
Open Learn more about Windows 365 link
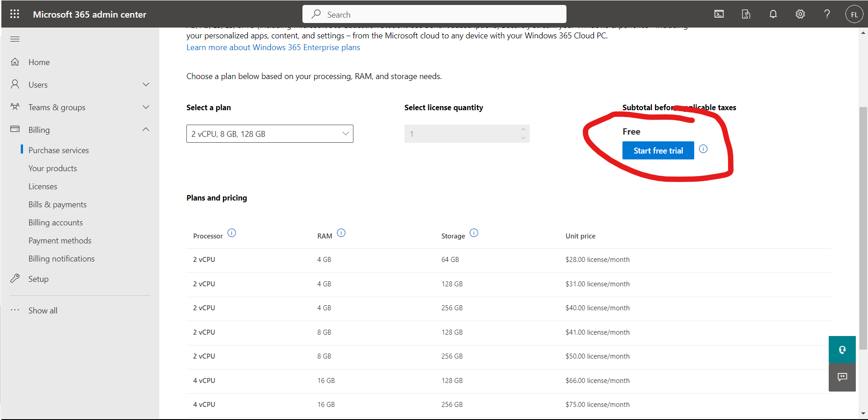[x=273, y=47]
